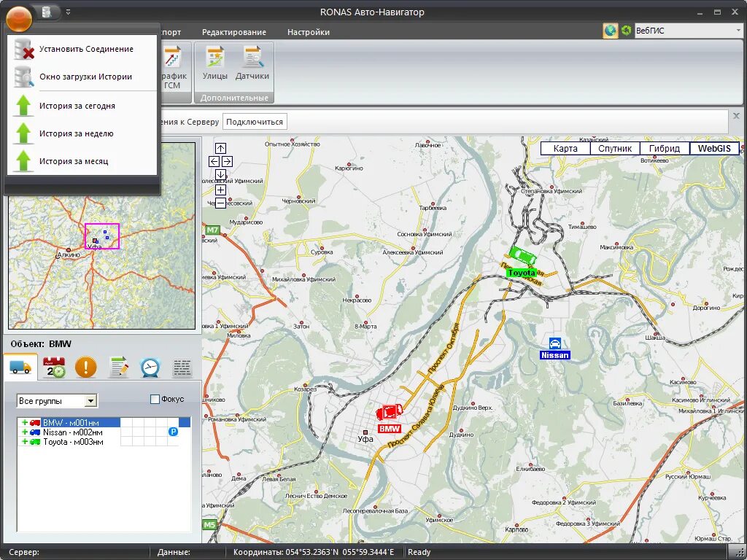Switch the map to WebGIS view
Image resolution: width=747 pixels, height=560 pixels.
coord(714,148)
